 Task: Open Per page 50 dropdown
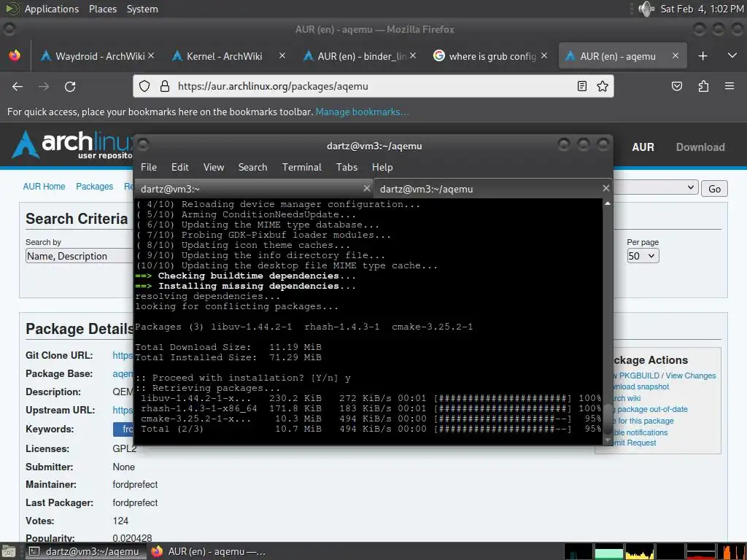pos(643,256)
